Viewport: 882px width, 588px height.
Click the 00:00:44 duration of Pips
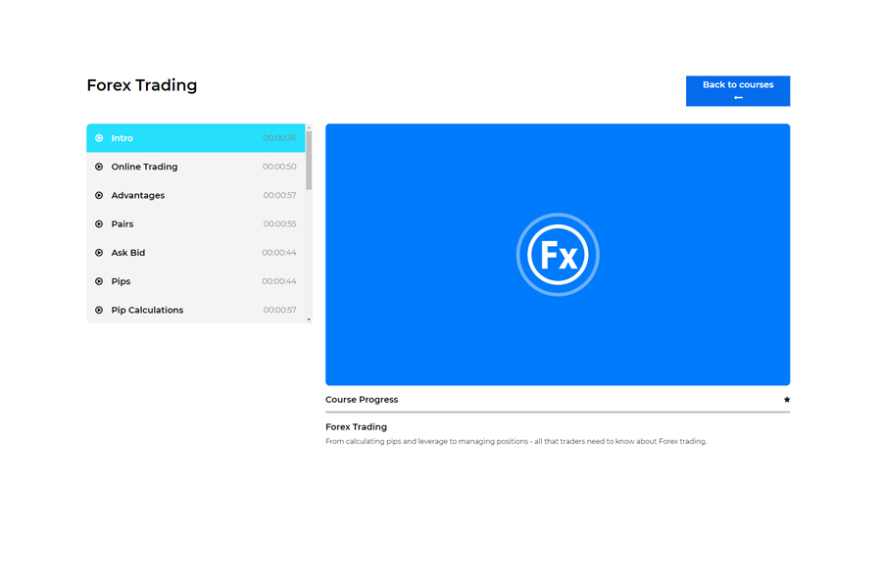[x=279, y=281]
